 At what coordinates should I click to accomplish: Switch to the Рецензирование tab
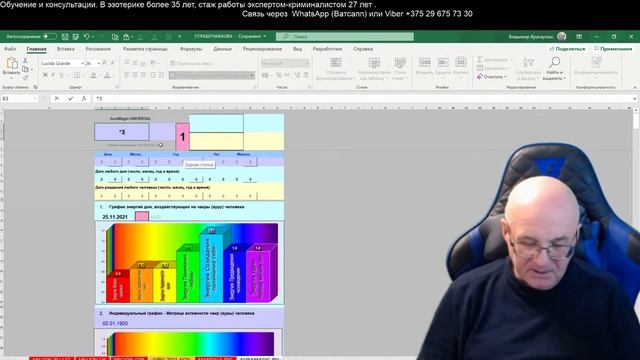(x=262, y=49)
